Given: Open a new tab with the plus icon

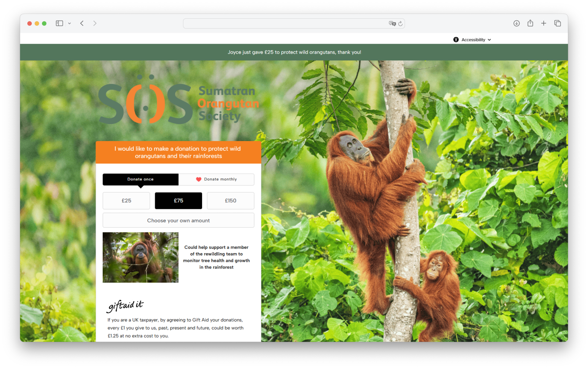Looking at the screenshot, I should (x=544, y=23).
